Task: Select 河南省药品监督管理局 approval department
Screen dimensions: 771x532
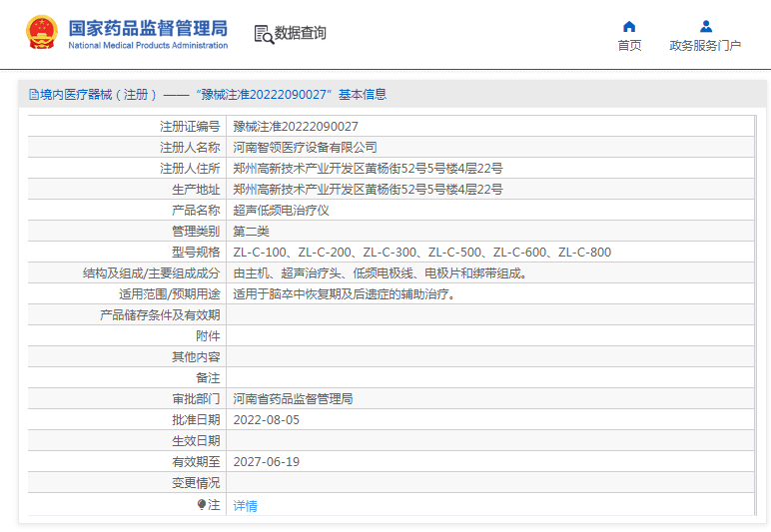Action: (x=293, y=399)
